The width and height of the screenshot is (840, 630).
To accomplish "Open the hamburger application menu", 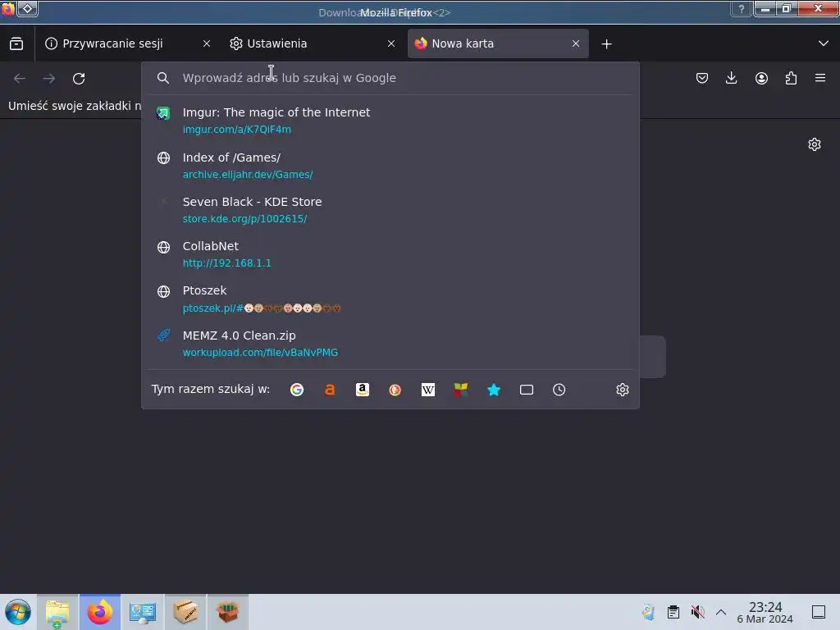I will point(820,78).
